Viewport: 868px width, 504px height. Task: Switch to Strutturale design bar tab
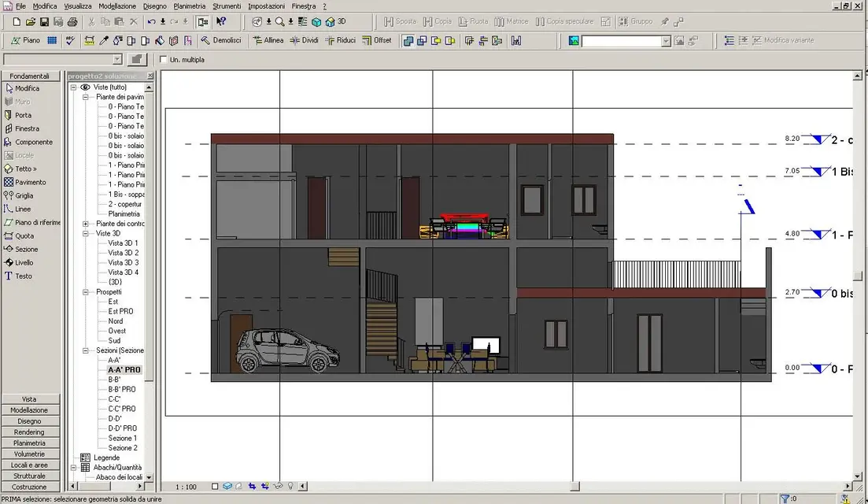pos(29,476)
